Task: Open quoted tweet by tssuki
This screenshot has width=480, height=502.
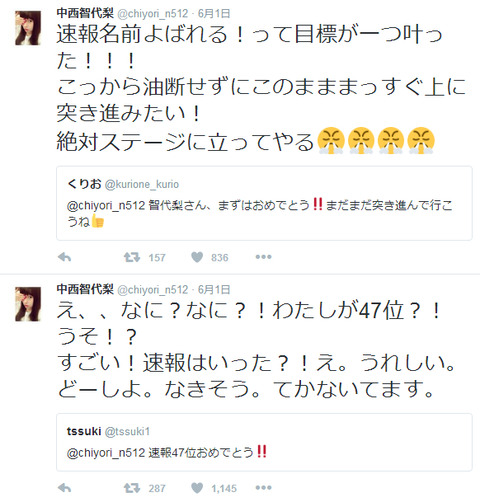Action: click(x=264, y=442)
